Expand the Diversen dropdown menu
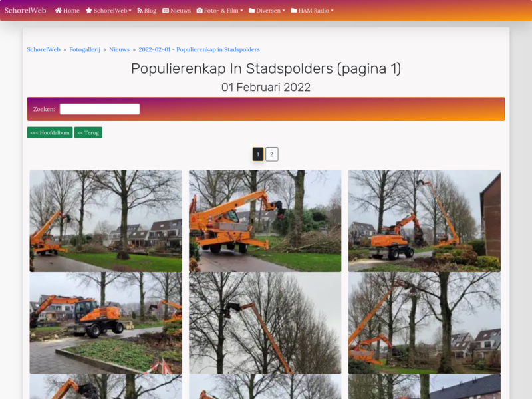This screenshot has height=399, width=532. [x=267, y=11]
